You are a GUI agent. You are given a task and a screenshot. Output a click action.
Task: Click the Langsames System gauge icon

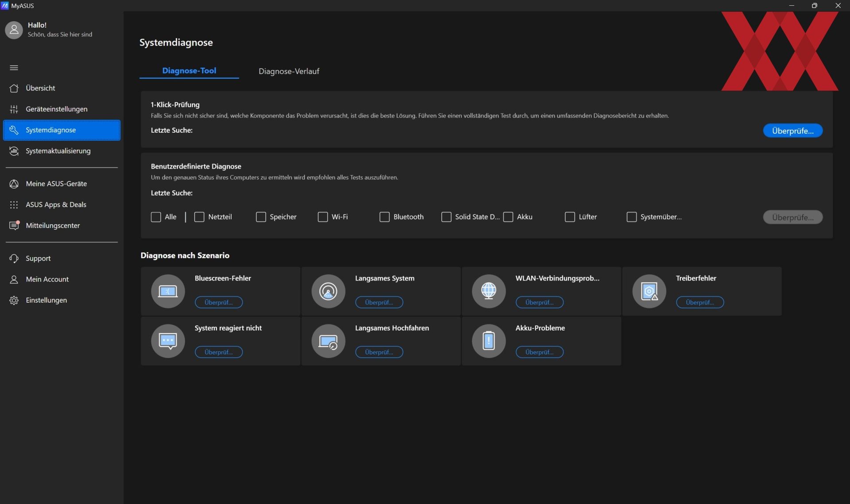328,291
